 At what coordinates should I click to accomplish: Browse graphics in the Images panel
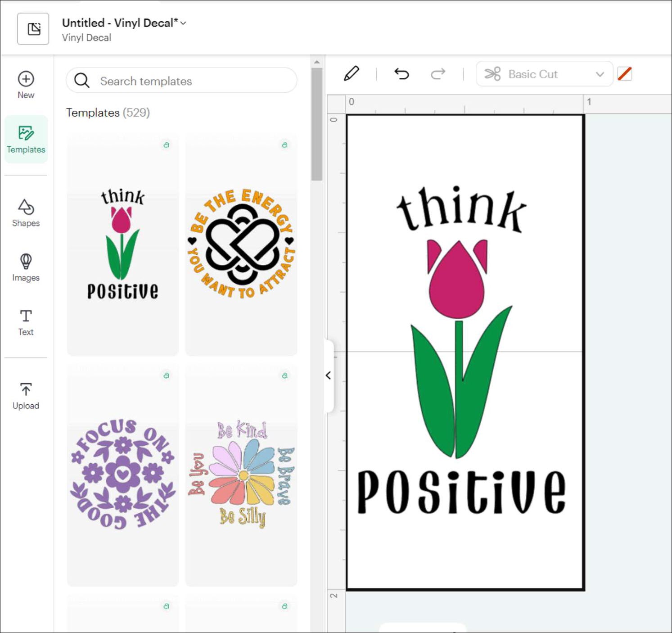[x=26, y=266]
